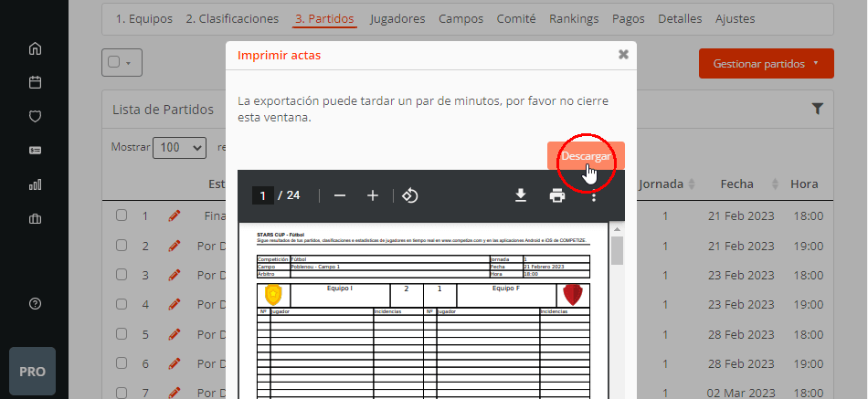Image resolution: width=868 pixels, height=399 pixels.
Task: Tick the checkbox for match 5
Action: click(122, 333)
